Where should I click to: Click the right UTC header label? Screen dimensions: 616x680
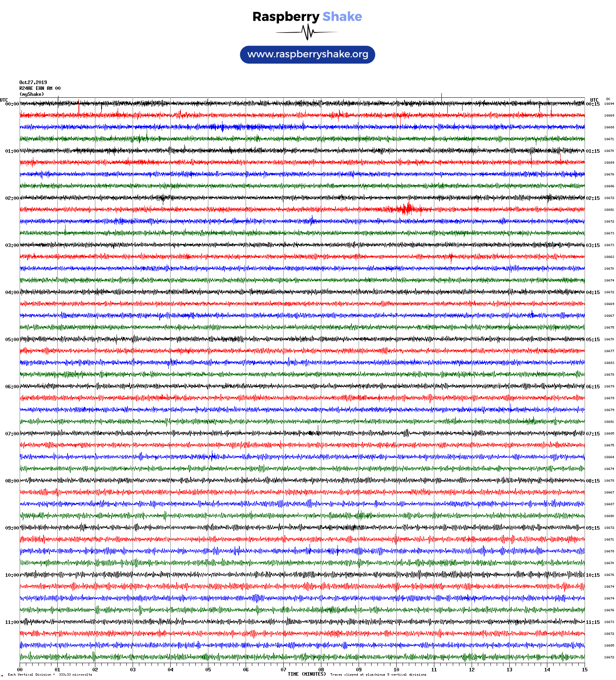coord(594,100)
